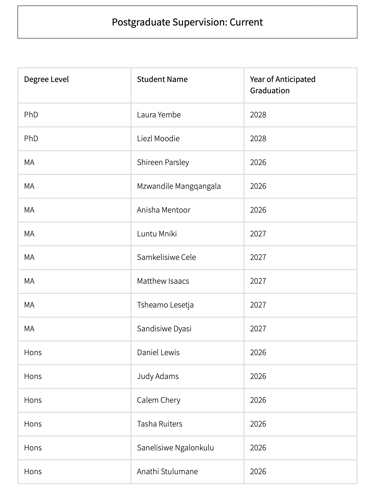Click the Luntu Mniki row name
This screenshot has width=375, height=504.
(x=157, y=234)
